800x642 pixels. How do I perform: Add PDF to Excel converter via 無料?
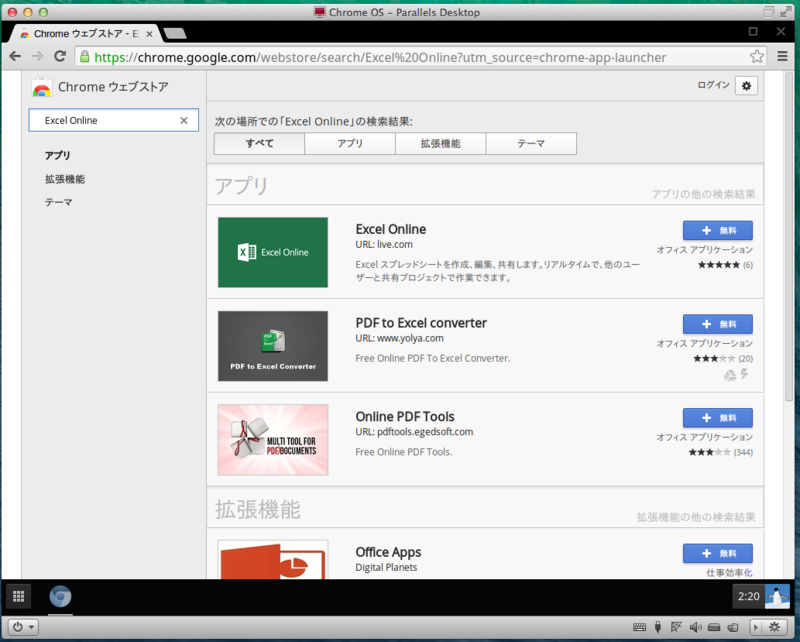(717, 324)
